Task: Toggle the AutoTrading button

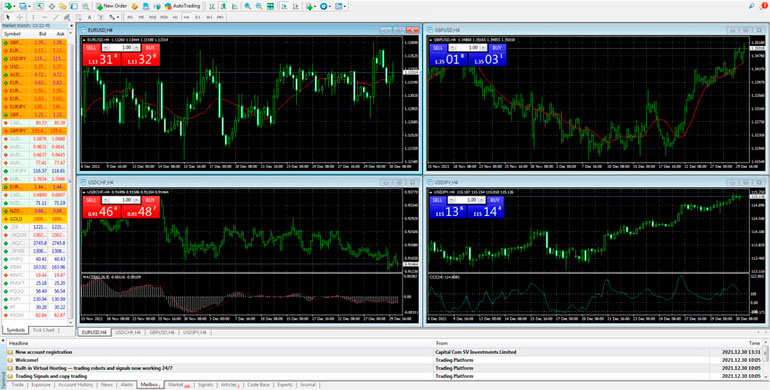Action: 183,6
